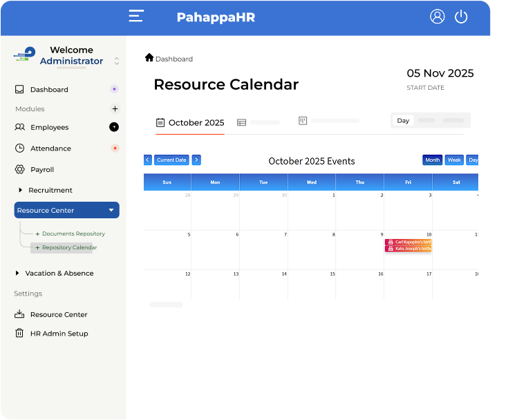The image size is (517, 420).
Task: Click the home icon beside Dashboard breadcrumb
Action: tap(149, 58)
